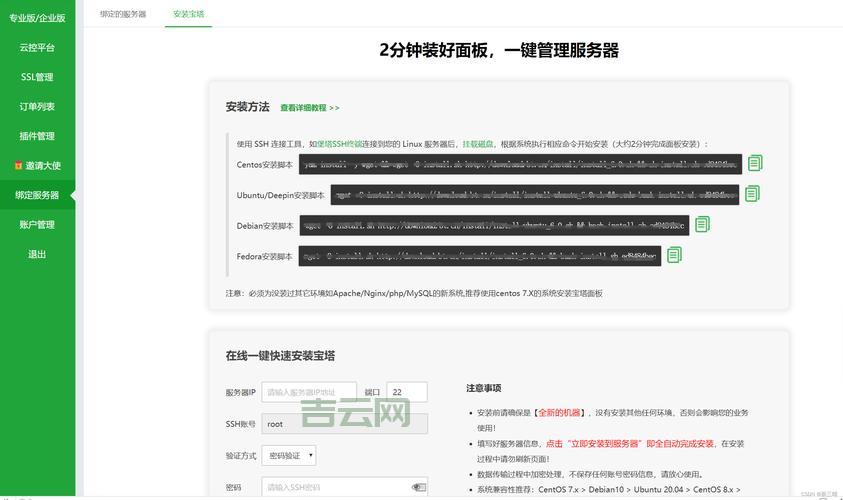Screen dimensions: 843x500
Task: Click the 在线一键快速安装宝塔 heading
Action: 280,356
